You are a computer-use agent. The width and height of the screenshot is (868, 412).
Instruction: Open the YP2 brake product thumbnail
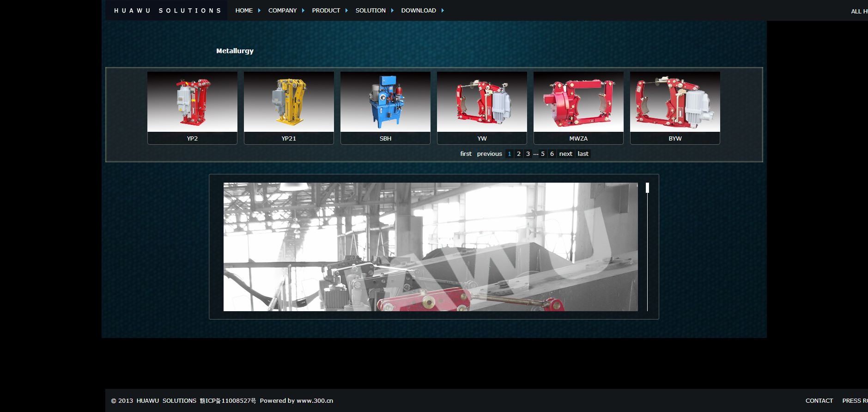(x=192, y=102)
